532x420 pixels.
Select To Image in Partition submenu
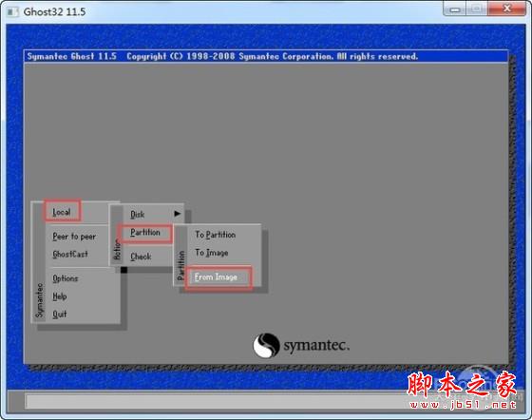tap(212, 253)
